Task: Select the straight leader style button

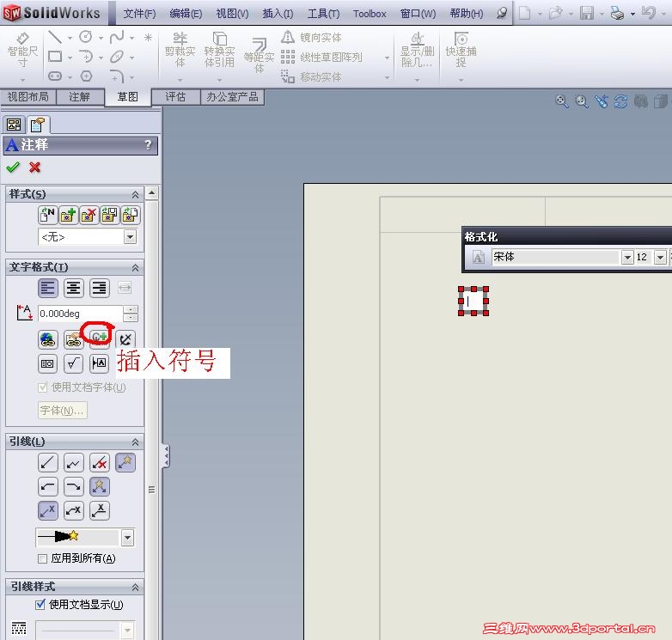Action: click(47, 510)
